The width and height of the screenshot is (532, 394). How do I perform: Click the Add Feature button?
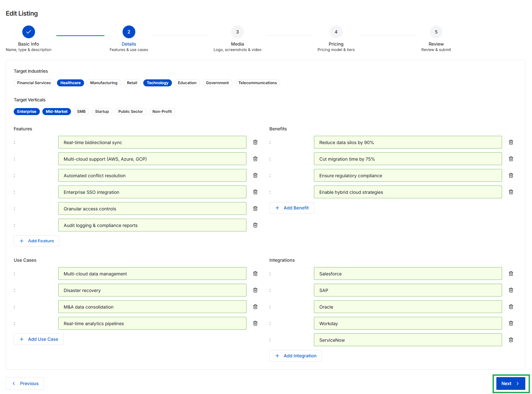click(36, 241)
